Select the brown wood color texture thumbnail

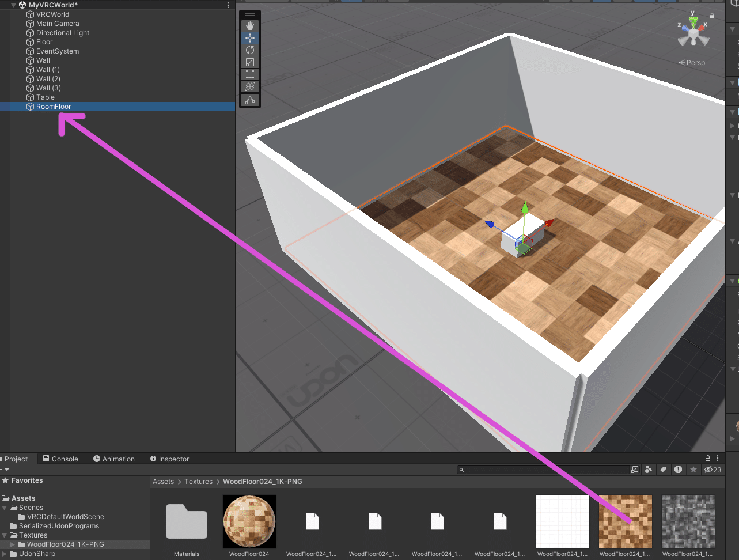coord(626,521)
